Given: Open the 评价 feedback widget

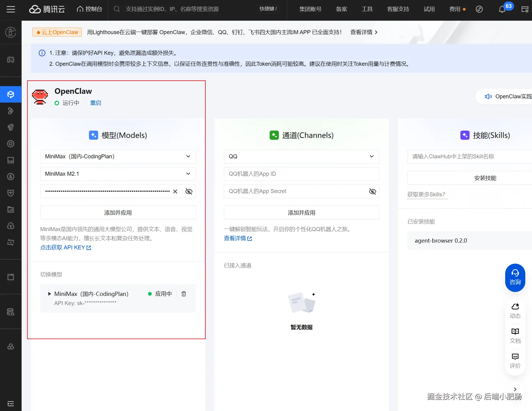Looking at the screenshot, I should (x=515, y=361).
